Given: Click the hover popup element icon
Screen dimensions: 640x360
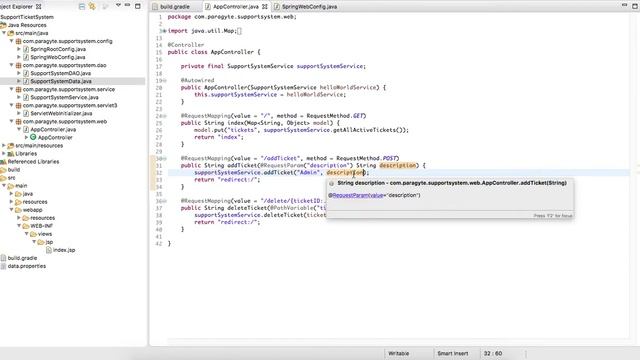Looking at the screenshot, I should coord(331,183).
